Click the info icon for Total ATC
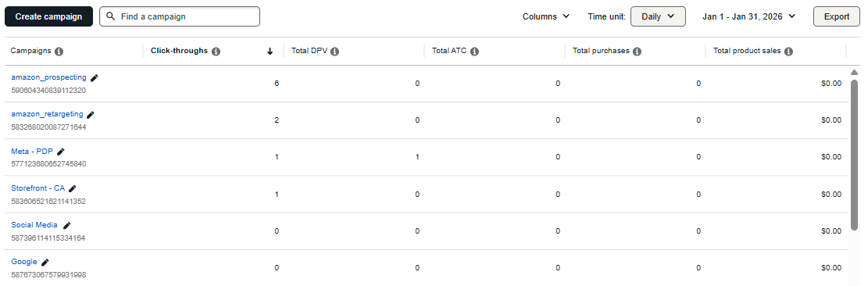 click(x=474, y=52)
